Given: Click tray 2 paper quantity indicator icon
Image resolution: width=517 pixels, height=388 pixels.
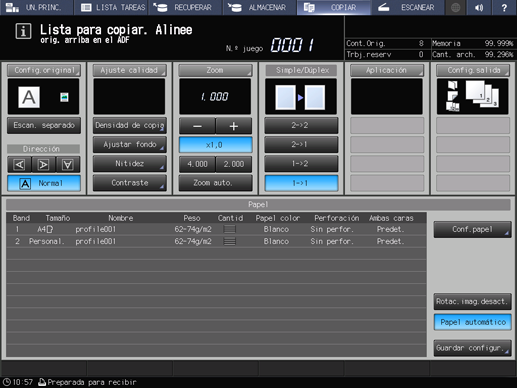Looking at the screenshot, I should coord(229,241).
